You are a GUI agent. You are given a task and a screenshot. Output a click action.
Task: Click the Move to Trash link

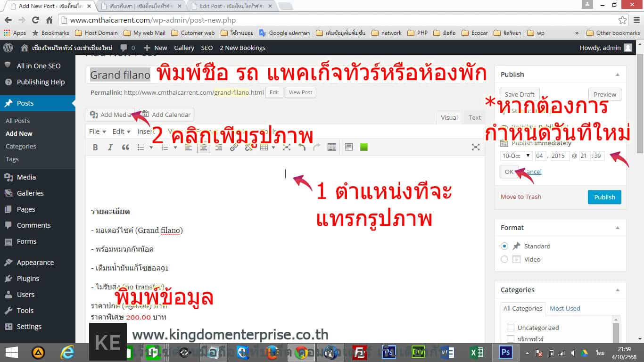[x=520, y=197]
